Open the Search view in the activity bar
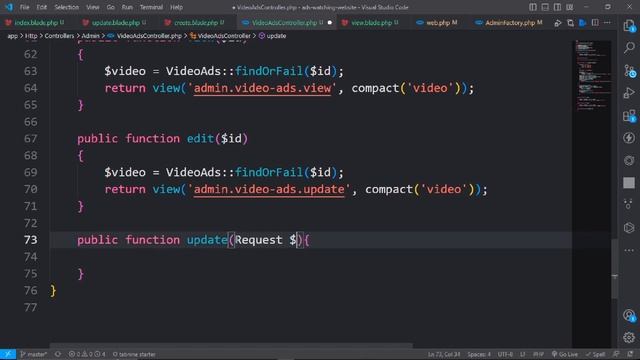Viewport: 640px width, 360px height. pos(629,48)
